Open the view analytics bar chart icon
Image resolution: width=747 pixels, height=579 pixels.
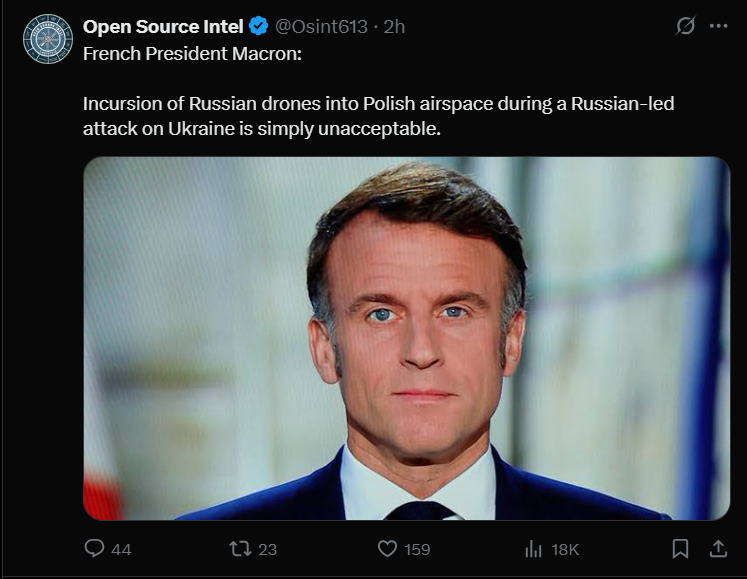533,548
